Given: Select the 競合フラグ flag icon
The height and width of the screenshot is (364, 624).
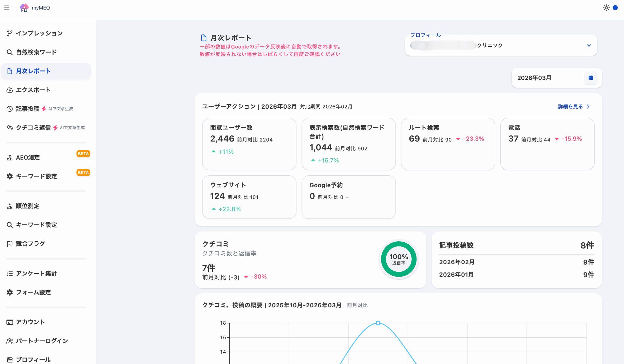Looking at the screenshot, I should pos(10,243).
